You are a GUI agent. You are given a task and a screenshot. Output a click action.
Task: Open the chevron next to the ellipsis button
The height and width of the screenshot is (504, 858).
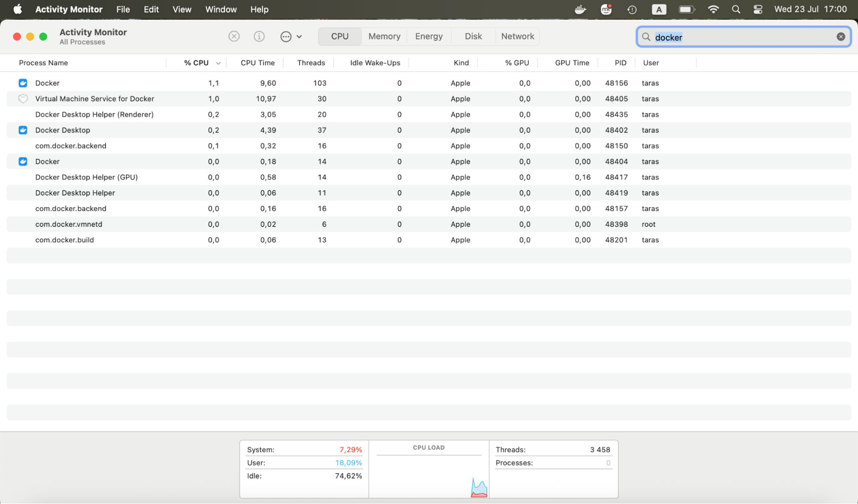coord(300,36)
